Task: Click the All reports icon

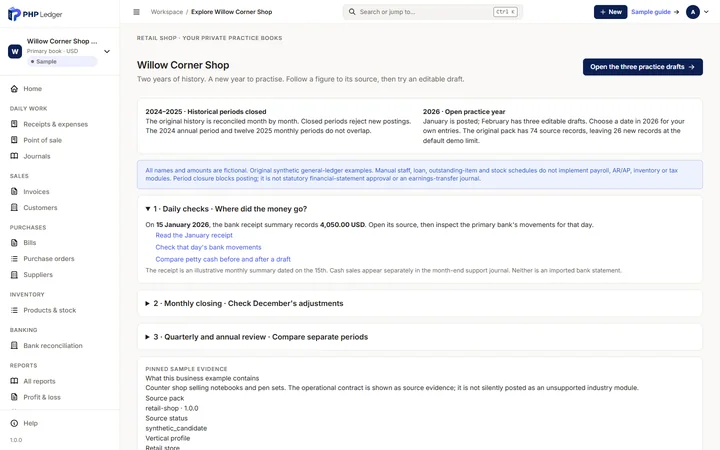Action: click(x=14, y=381)
